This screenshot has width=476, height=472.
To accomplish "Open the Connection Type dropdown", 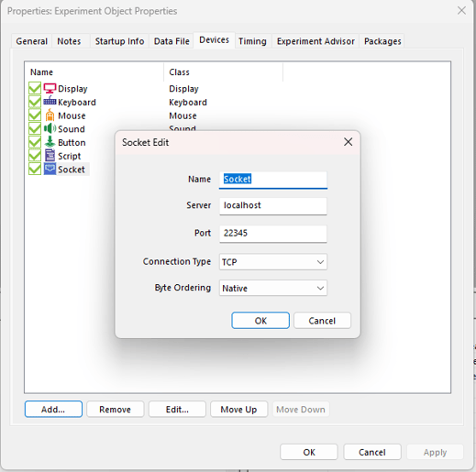I will tap(273, 262).
